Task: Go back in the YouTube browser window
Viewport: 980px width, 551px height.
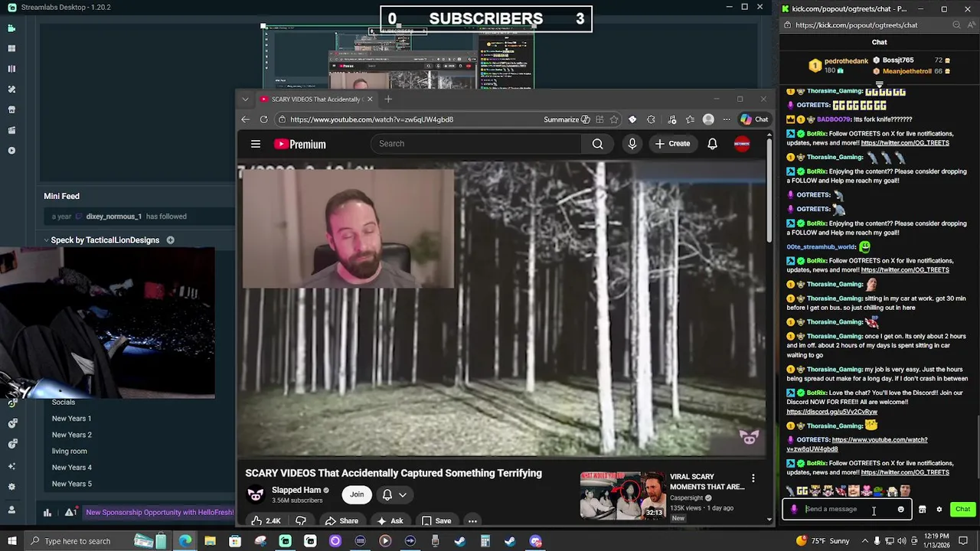Action: click(x=245, y=119)
